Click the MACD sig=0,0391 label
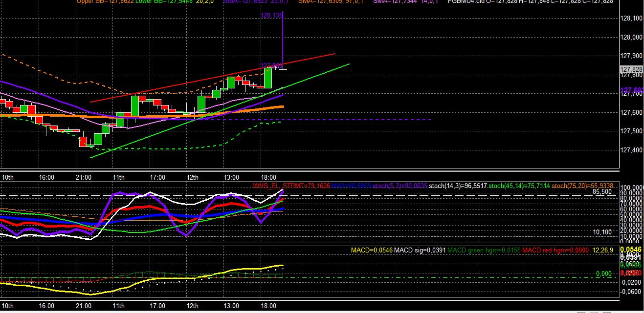The width and height of the screenshot is (644, 313). coord(420,250)
